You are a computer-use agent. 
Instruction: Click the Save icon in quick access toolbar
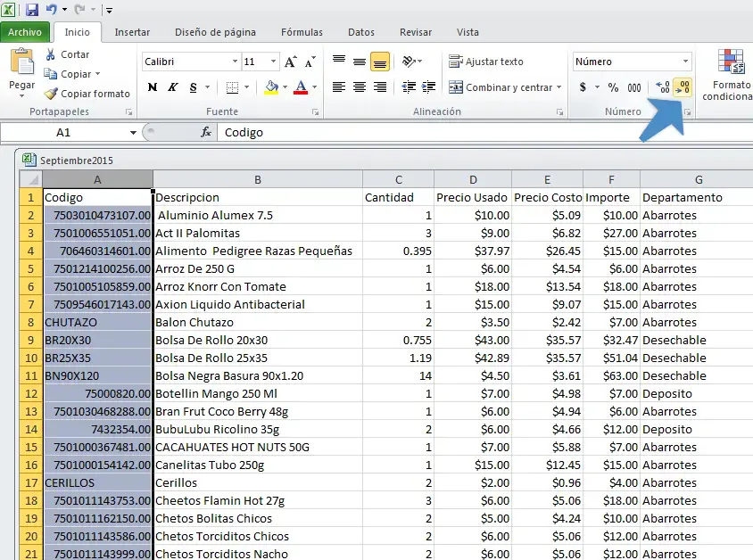point(32,10)
